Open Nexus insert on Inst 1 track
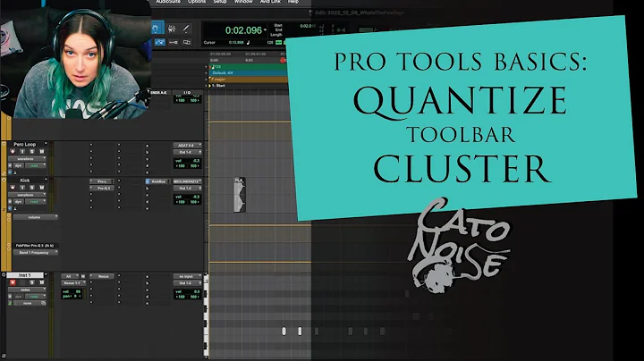This screenshot has height=361, width=644. click(103, 276)
